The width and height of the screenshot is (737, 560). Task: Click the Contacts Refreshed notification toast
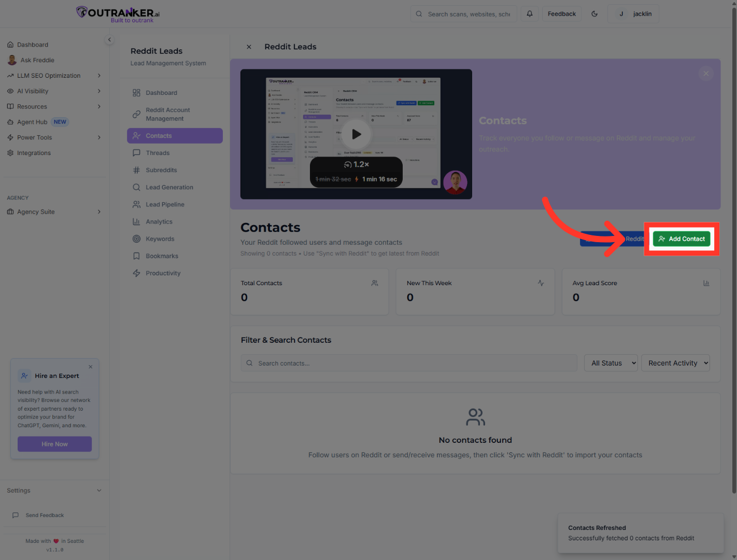[641, 533]
